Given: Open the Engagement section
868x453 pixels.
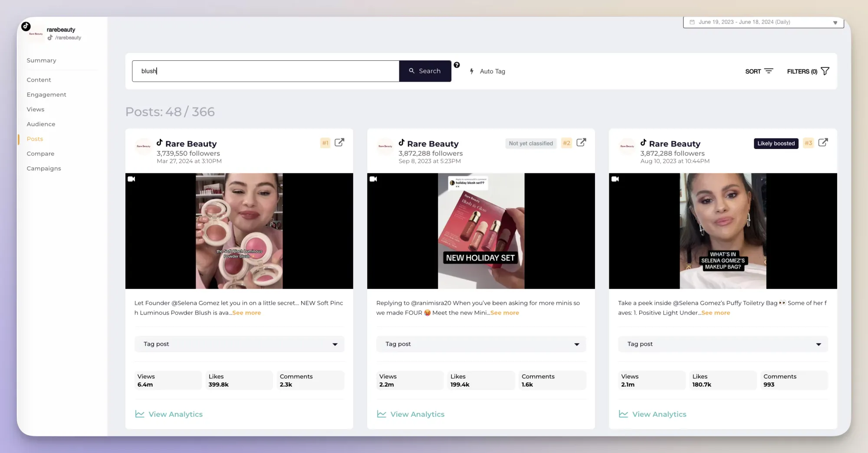Looking at the screenshot, I should click(46, 95).
